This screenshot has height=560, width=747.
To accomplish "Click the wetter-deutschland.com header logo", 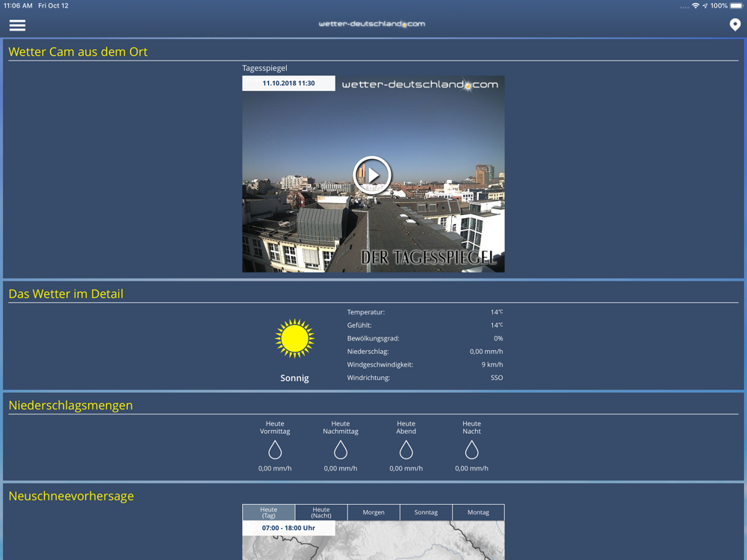I will point(372,24).
